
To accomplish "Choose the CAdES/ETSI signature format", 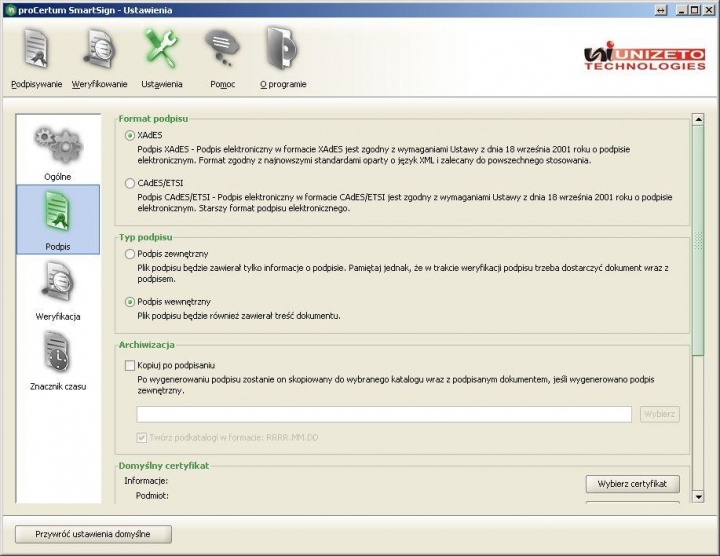I will coord(130,183).
